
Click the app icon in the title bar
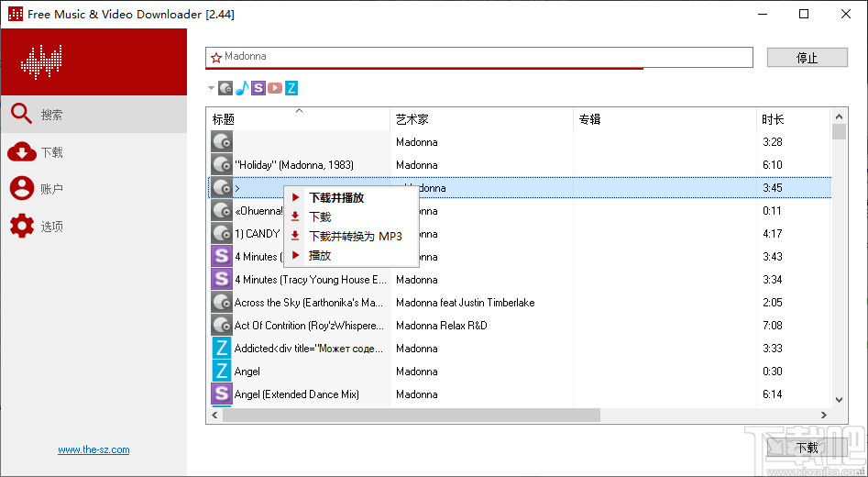coord(15,15)
